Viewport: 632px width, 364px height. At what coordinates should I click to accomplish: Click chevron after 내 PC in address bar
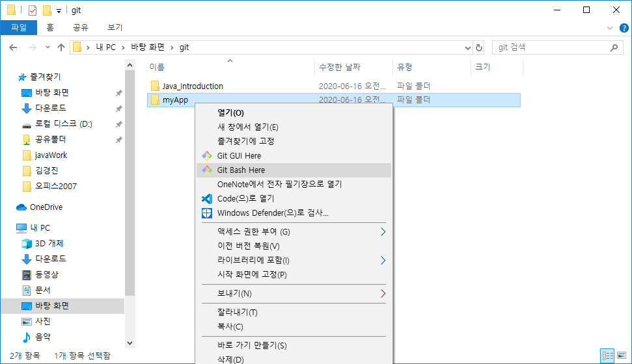[123, 48]
